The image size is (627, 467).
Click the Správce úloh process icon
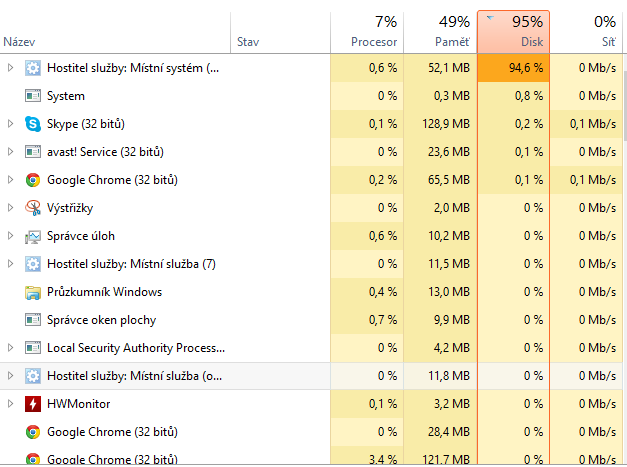click(33, 236)
